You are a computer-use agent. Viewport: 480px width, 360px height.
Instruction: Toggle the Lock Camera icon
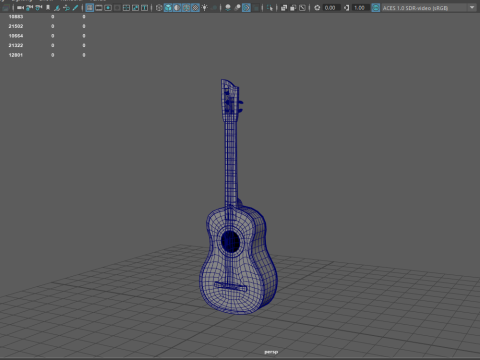[x=30, y=7]
